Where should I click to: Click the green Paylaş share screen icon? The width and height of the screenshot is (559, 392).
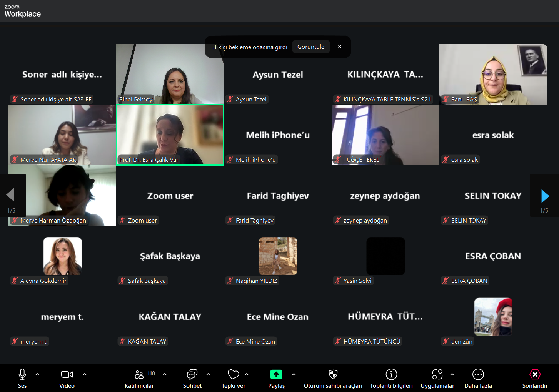276,374
